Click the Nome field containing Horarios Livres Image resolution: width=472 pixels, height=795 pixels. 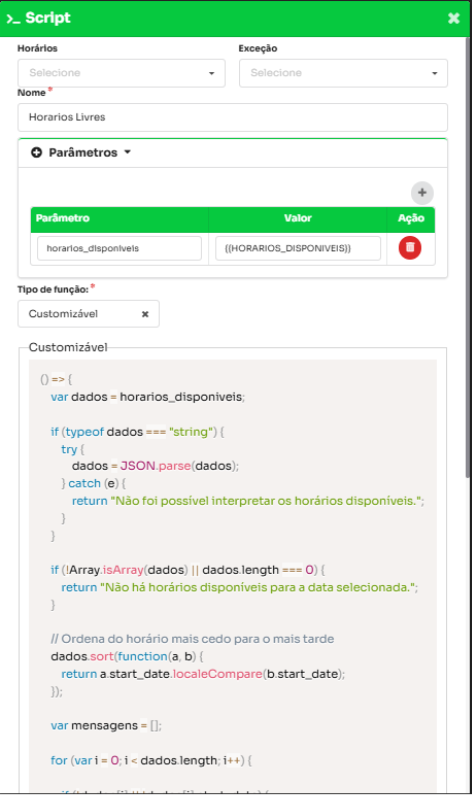click(x=233, y=117)
